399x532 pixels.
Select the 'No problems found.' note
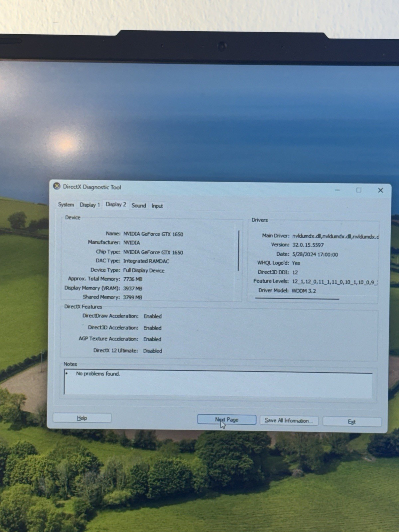pos(98,374)
